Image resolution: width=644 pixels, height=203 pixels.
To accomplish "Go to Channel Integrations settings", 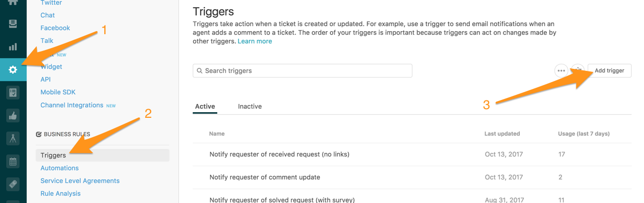I will coord(72,105).
